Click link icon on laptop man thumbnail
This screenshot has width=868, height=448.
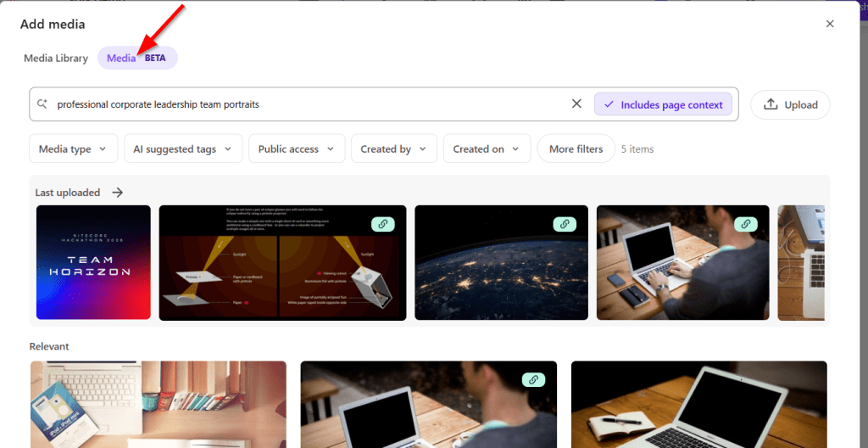[x=746, y=224]
